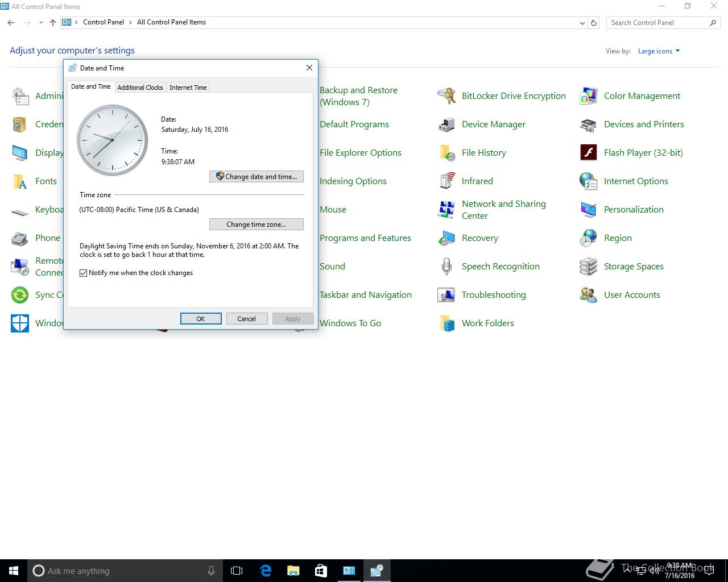The height and width of the screenshot is (582, 728).
Task: Click the address bar refresh button
Action: [x=594, y=23]
